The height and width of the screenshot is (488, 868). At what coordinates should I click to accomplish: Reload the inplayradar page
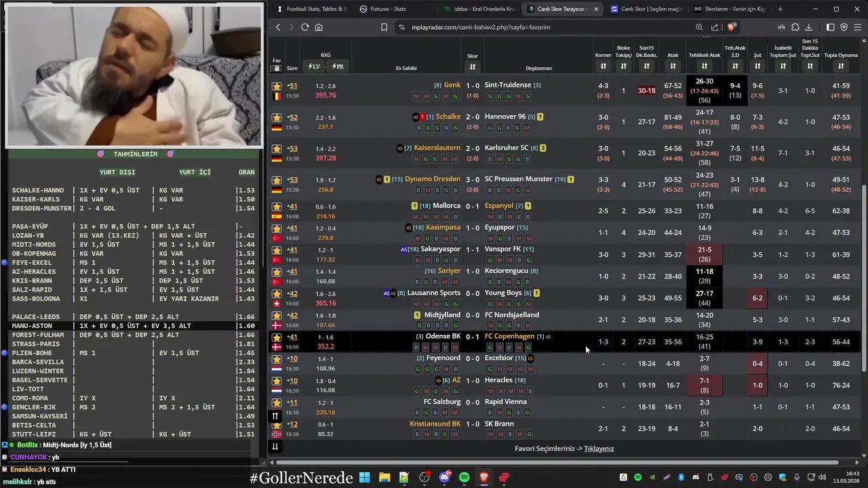[305, 27]
